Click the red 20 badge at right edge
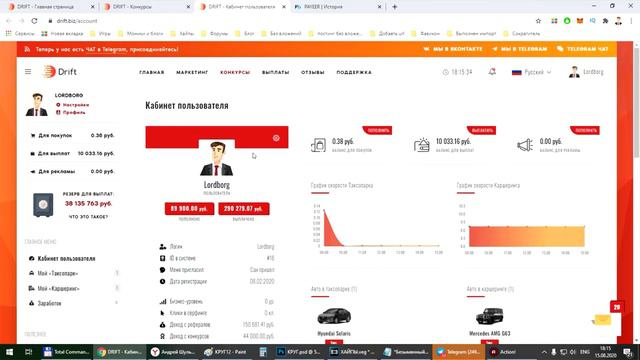The height and width of the screenshot is (360, 640). [616, 307]
